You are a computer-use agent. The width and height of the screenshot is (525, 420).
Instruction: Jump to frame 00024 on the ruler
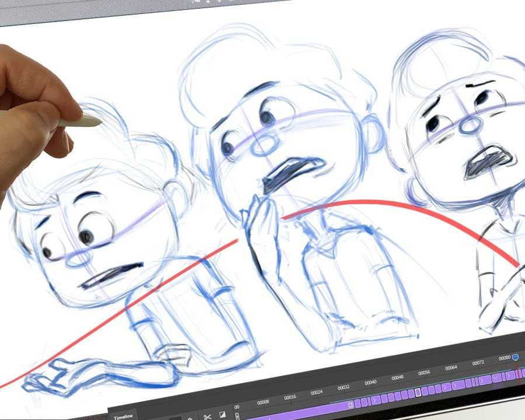click(316, 392)
